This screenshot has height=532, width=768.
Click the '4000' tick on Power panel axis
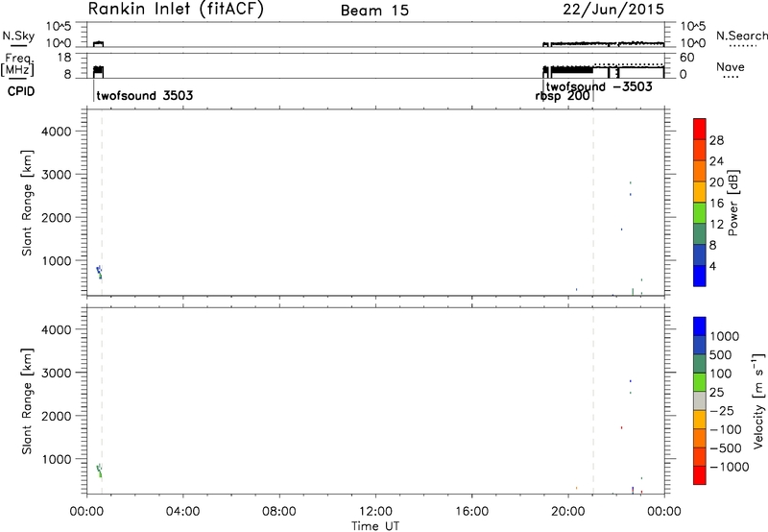tap(57, 132)
